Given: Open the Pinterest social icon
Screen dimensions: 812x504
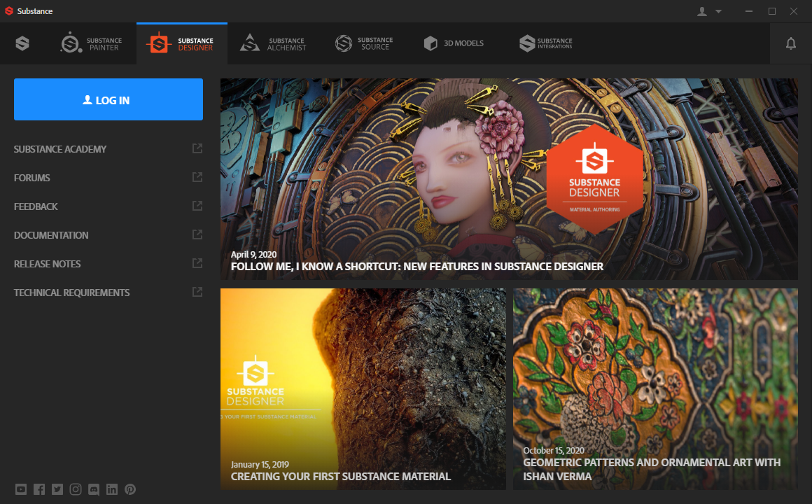Looking at the screenshot, I should pos(130,489).
